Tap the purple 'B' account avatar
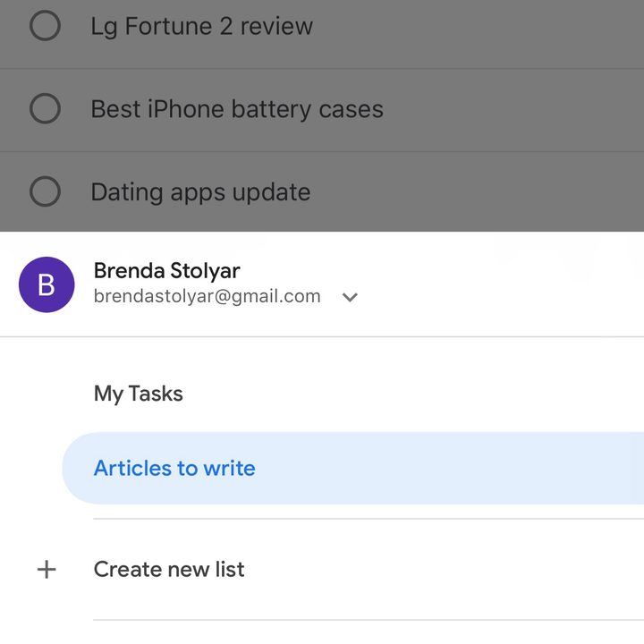Viewport: 644px width, 644px height. point(47,284)
